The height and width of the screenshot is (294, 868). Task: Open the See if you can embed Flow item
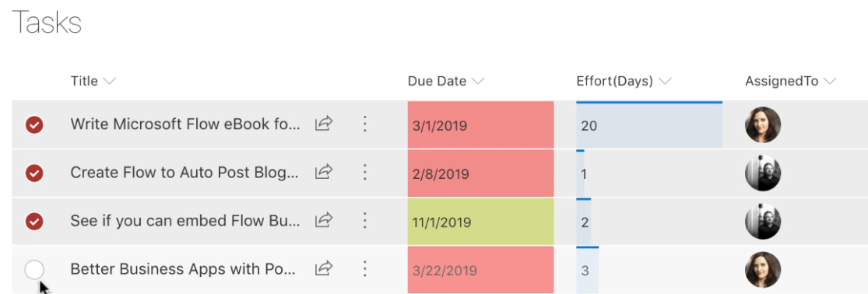[185, 221]
